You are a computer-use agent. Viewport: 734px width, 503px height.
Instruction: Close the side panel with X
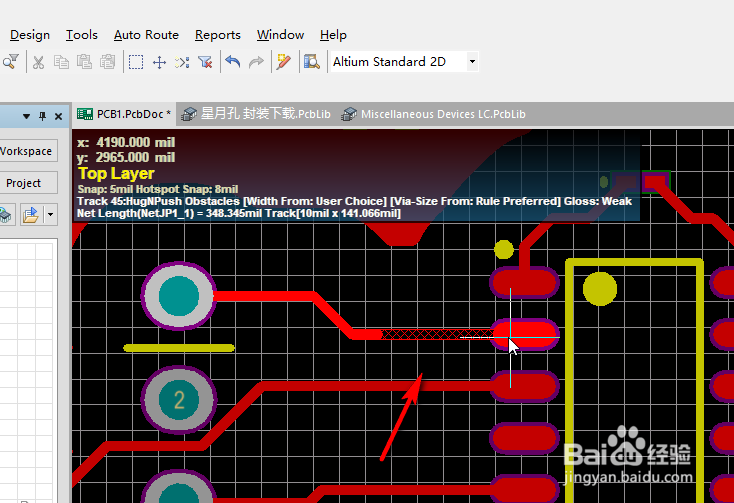pos(59,116)
